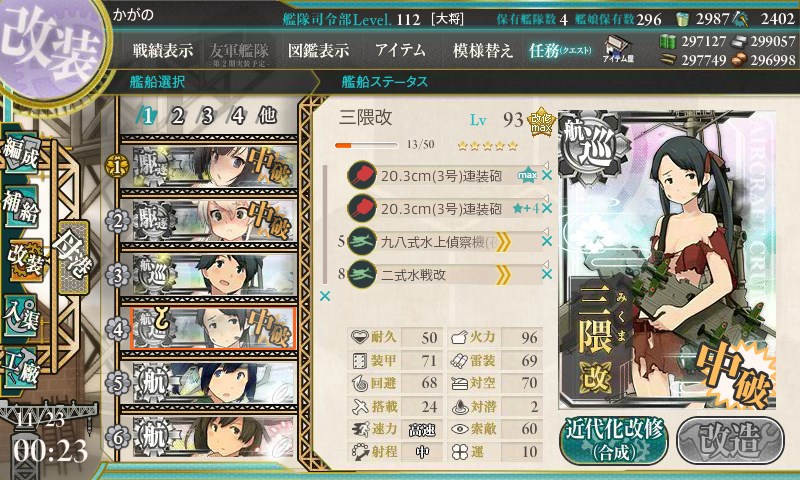This screenshot has width=800, height=480.
Task: Click the 任務(クエスト) quest link
Action: (560, 50)
